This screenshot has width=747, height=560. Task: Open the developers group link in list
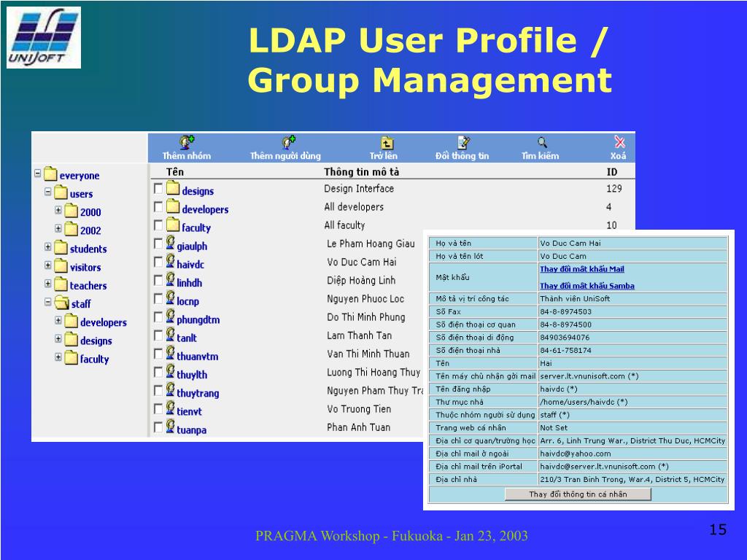[205, 209]
